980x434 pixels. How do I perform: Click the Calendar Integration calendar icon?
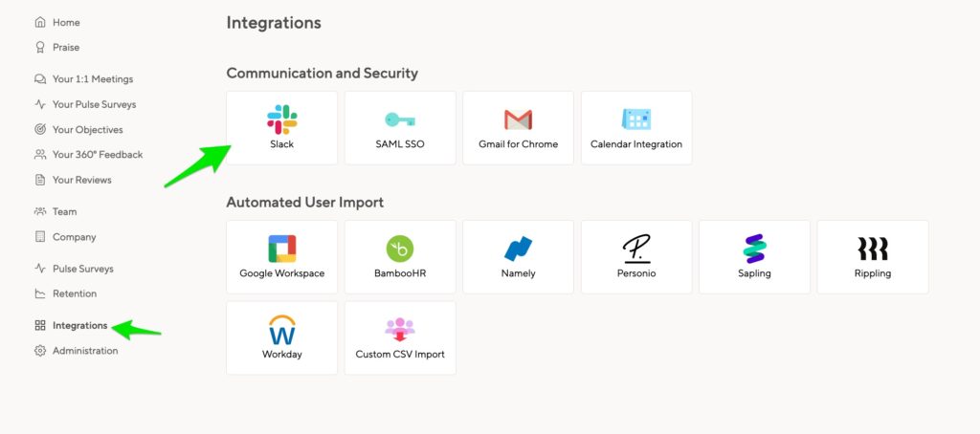(636, 119)
